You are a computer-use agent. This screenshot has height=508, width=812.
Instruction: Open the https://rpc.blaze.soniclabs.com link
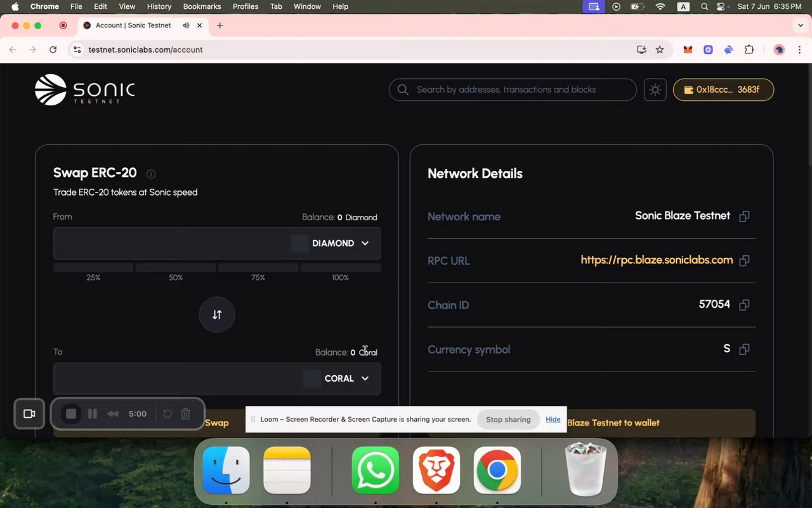657,260
